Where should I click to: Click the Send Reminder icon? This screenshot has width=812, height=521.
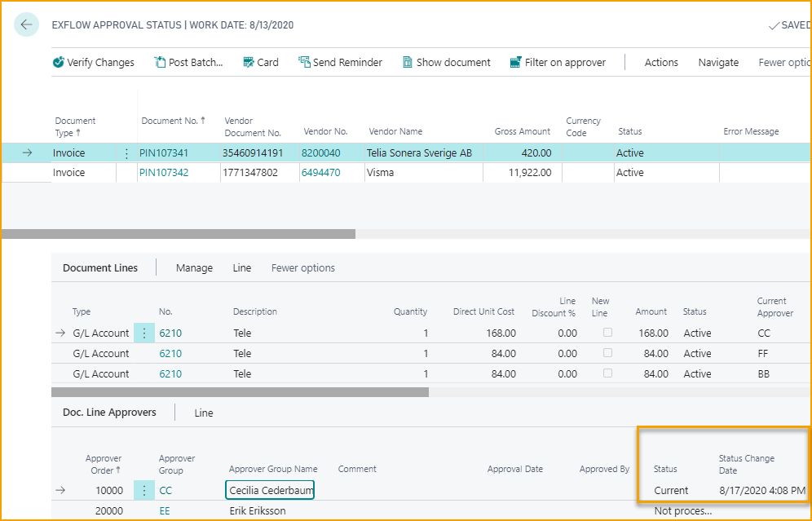(x=305, y=63)
